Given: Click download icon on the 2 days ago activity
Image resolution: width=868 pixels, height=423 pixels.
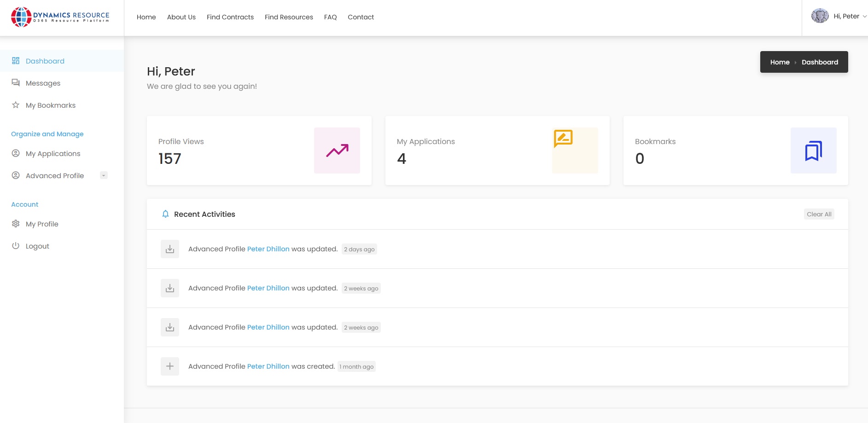Looking at the screenshot, I should click(170, 249).
